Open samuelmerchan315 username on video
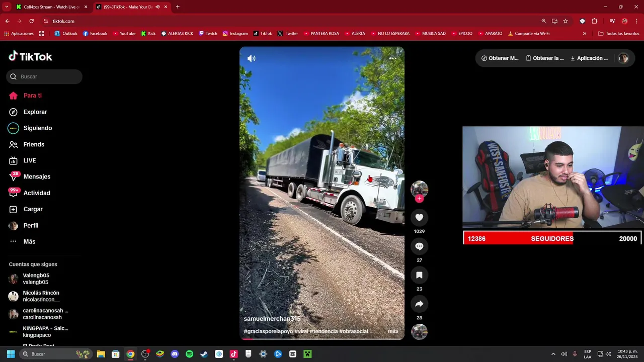 [x=272, y=319]
